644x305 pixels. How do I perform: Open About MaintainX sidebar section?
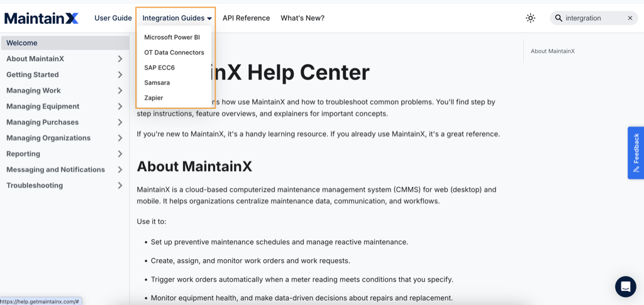[35, 58]
